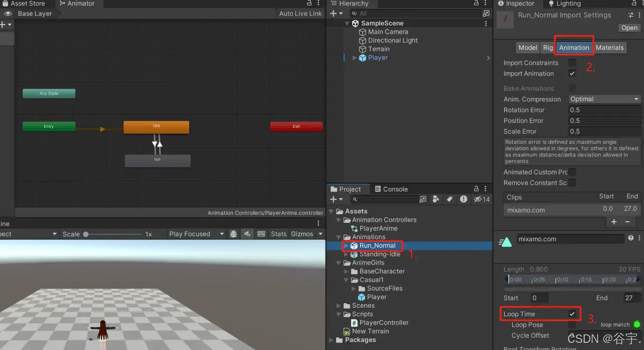Toggle Animated Custom Properties checkbox
Screen dimensions: 644x350
572,172
